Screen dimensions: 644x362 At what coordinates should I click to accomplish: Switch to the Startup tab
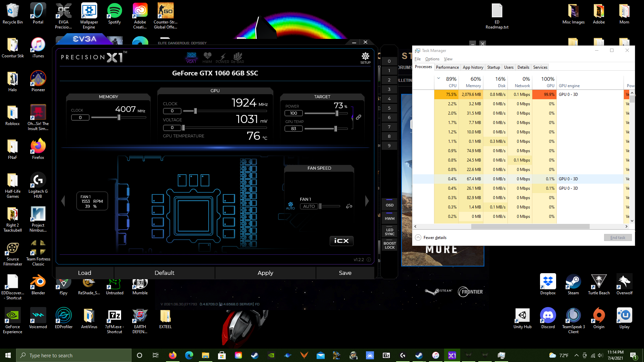coord(493,67)
